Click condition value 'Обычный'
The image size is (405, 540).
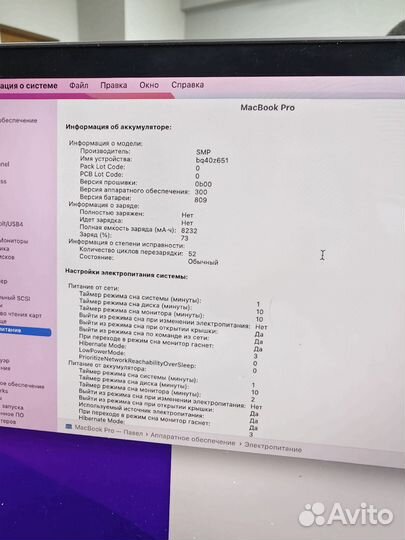(203, 262)
